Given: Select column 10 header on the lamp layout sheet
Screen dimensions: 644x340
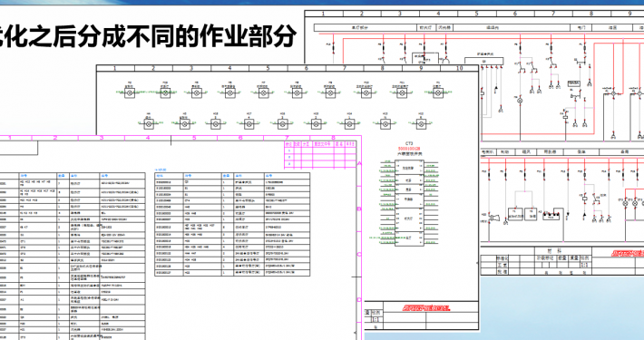Looking at the screenshot, I should click(x=460, y=68).
